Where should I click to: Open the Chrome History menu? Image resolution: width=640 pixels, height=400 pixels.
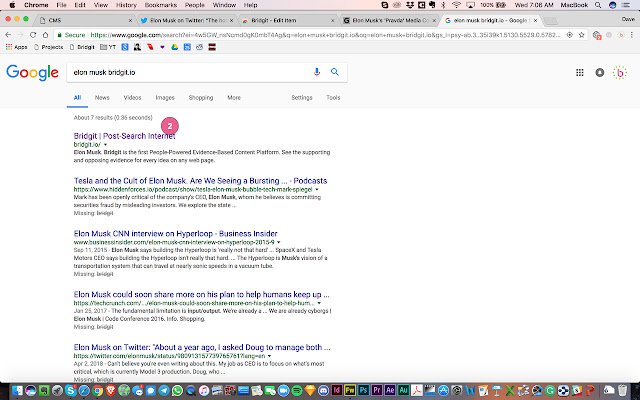pos(126,5)
